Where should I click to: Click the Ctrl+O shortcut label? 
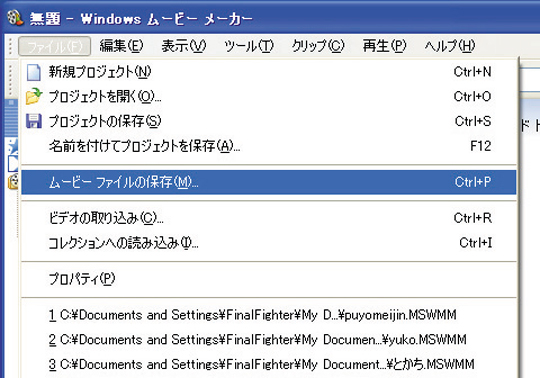[x=472, y=96]
